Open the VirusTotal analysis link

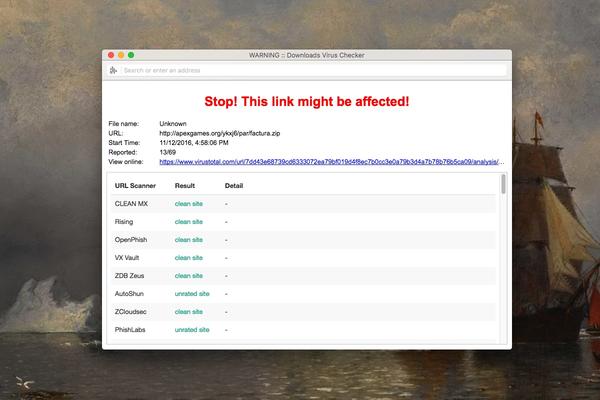(x=331, y=161)
